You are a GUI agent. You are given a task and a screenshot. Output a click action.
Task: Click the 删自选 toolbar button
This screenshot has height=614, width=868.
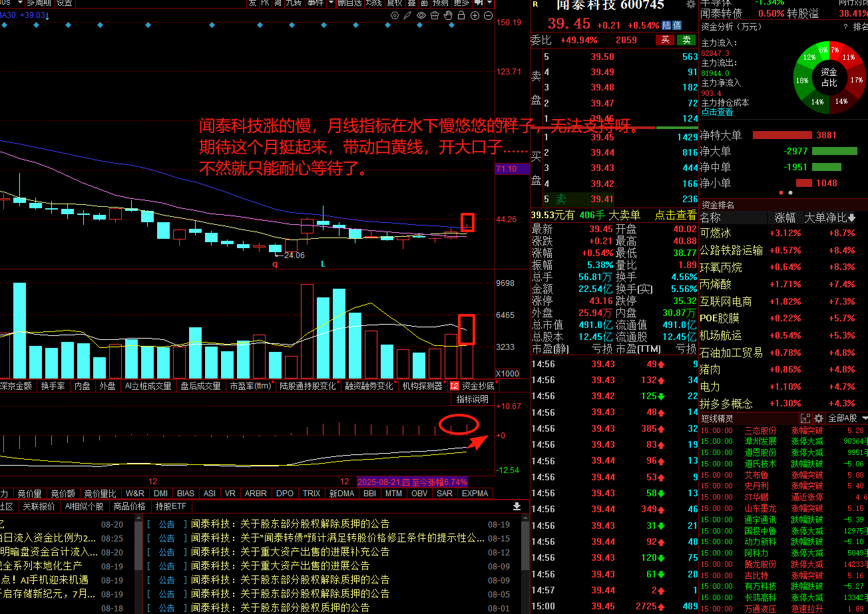click(349, 3)
